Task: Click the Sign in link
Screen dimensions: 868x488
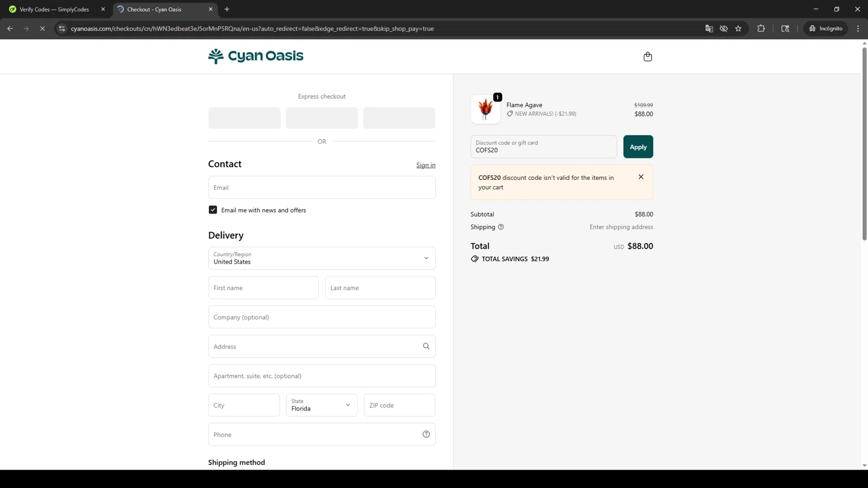Action: [426, 165]
